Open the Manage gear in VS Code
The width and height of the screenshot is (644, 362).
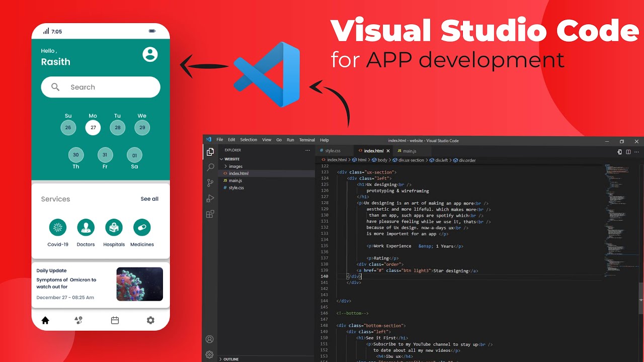[210, 354]
